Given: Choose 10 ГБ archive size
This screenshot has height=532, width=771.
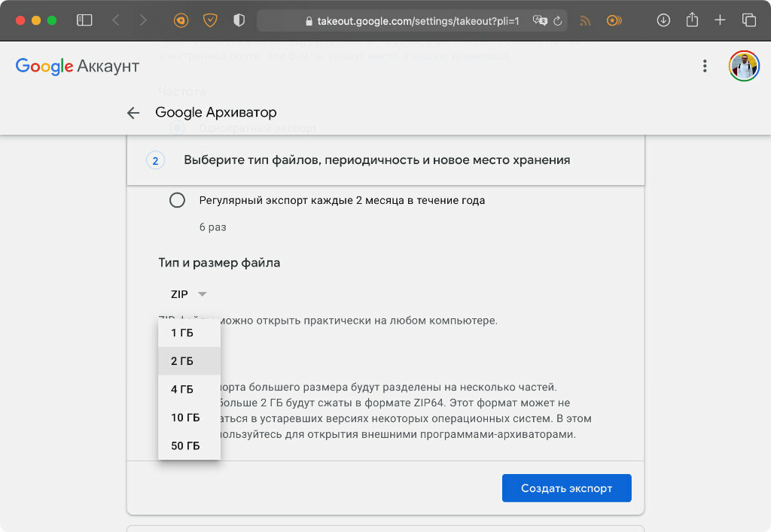Looking at the screenshot, I should [189, 418].
